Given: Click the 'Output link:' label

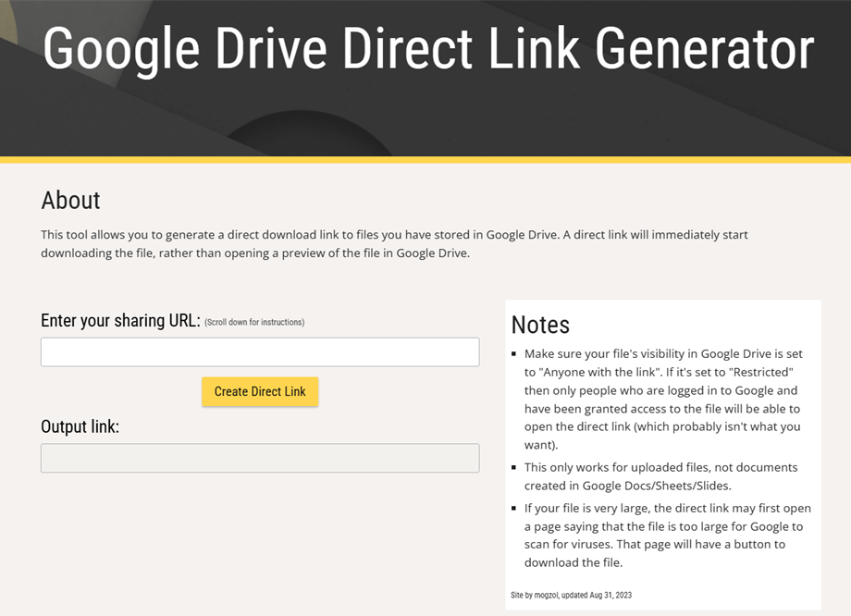Looking at the screenshot, I should coord(80,426).
